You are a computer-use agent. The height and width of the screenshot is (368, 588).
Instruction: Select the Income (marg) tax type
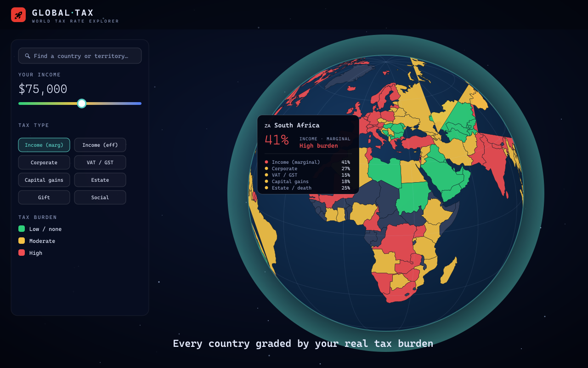[44, 145]
